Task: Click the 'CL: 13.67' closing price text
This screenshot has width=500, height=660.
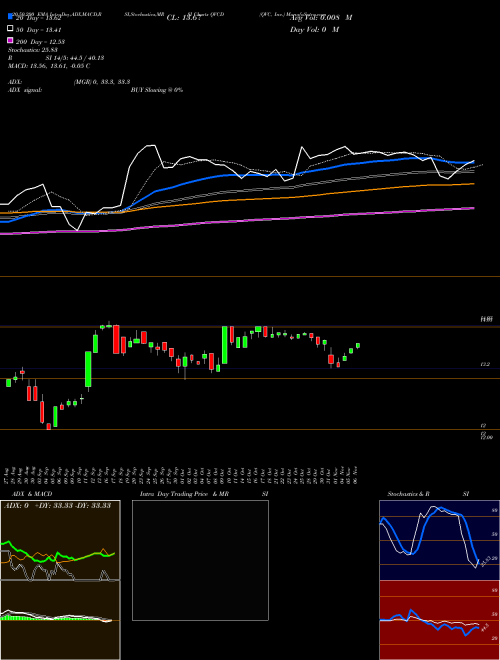Action: [184, 18]
